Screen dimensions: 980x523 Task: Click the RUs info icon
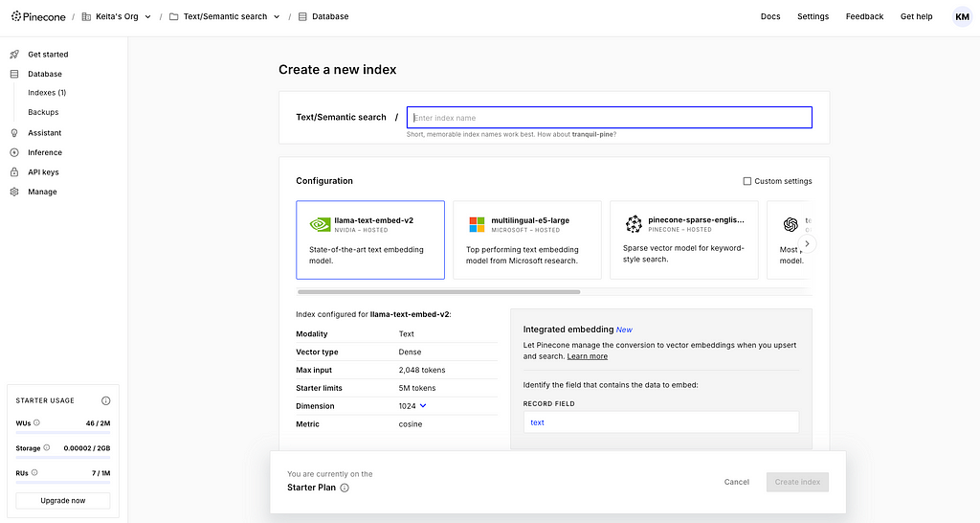34,473
